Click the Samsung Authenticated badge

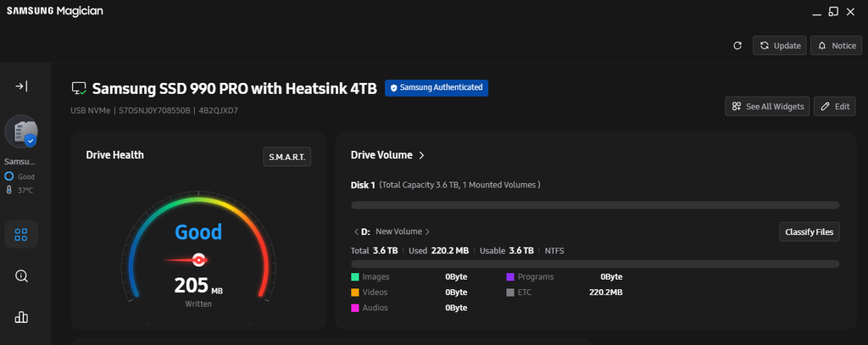click(x=437, y=87)
